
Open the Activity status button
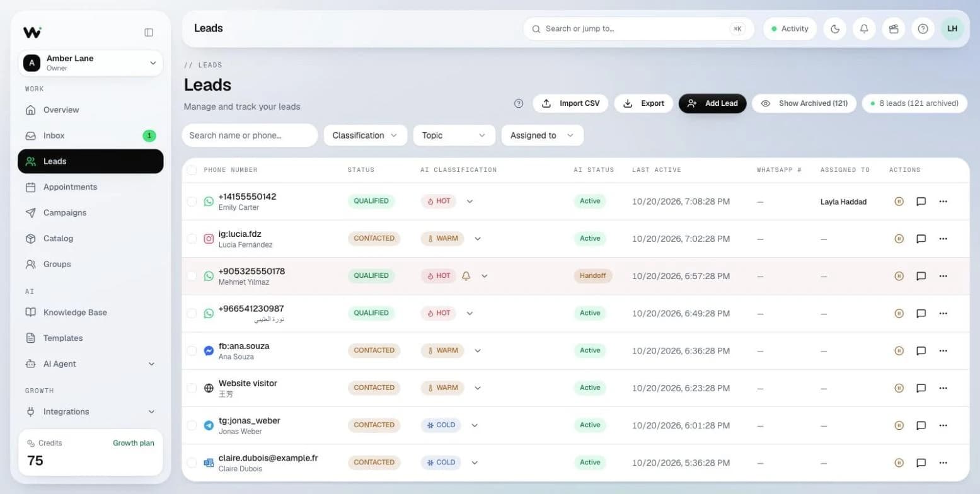coord(790,29)
